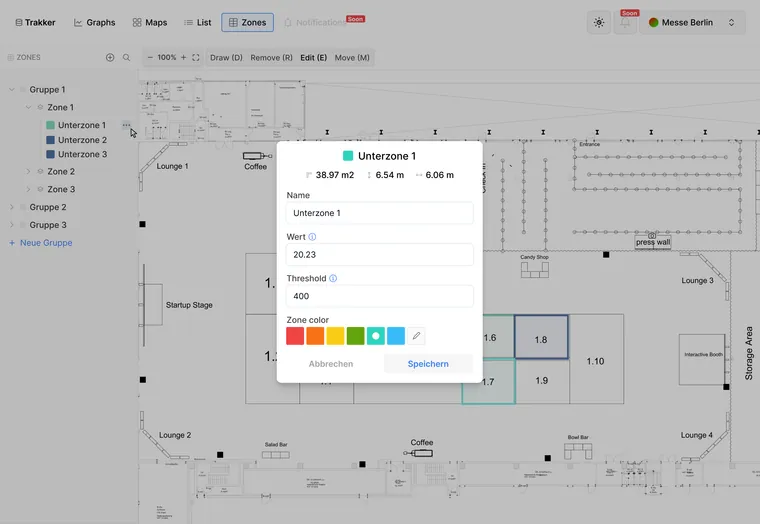
Task: Click the 100% zoom level text
Action: click(x=167, y=57)
